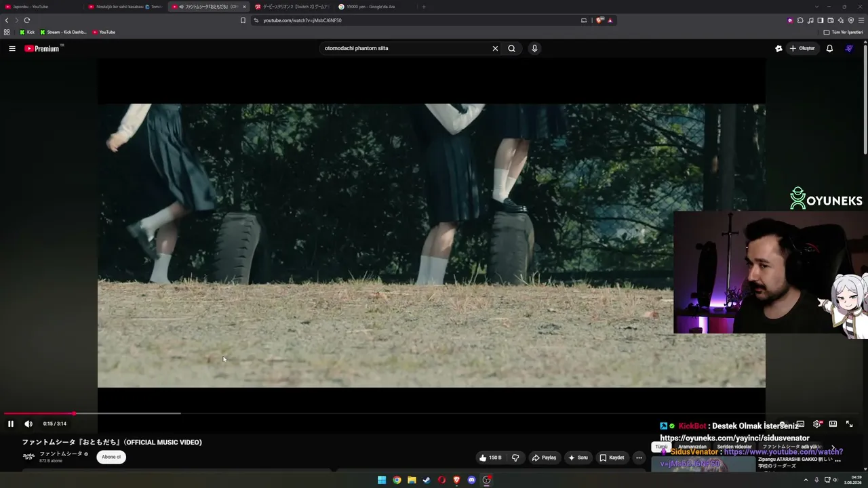Screen dimensions: 868x488
Task: Open the extensions puzzle icon
Action: 800,20
